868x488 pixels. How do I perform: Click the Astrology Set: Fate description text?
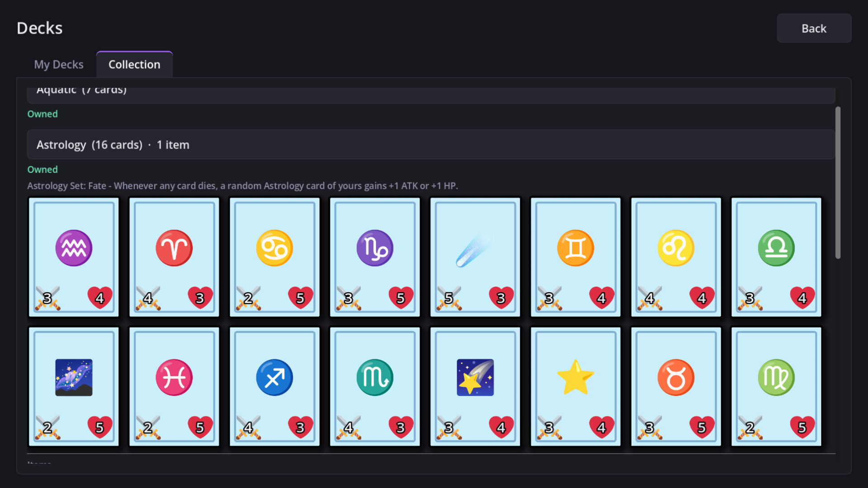242,186
